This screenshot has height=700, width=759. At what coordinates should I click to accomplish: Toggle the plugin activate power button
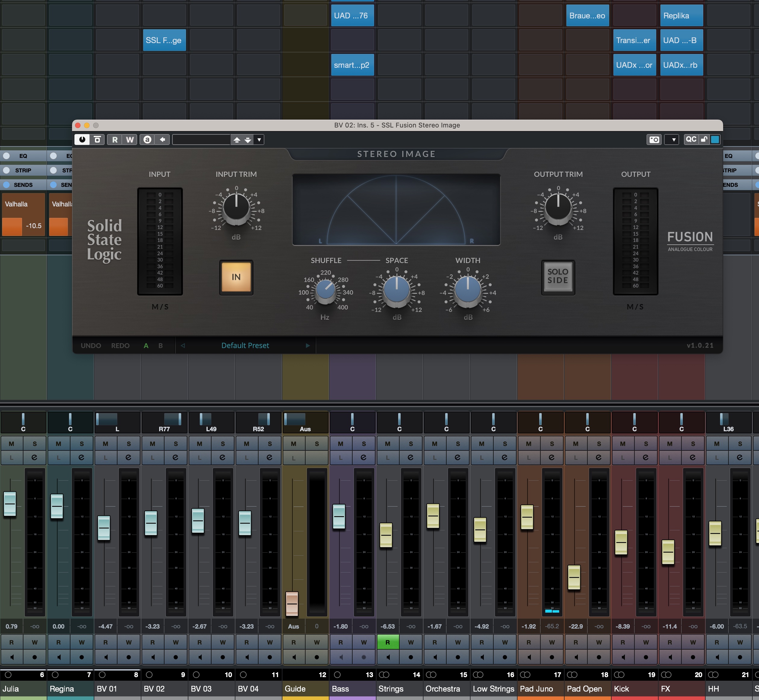[x=82, y=140]
